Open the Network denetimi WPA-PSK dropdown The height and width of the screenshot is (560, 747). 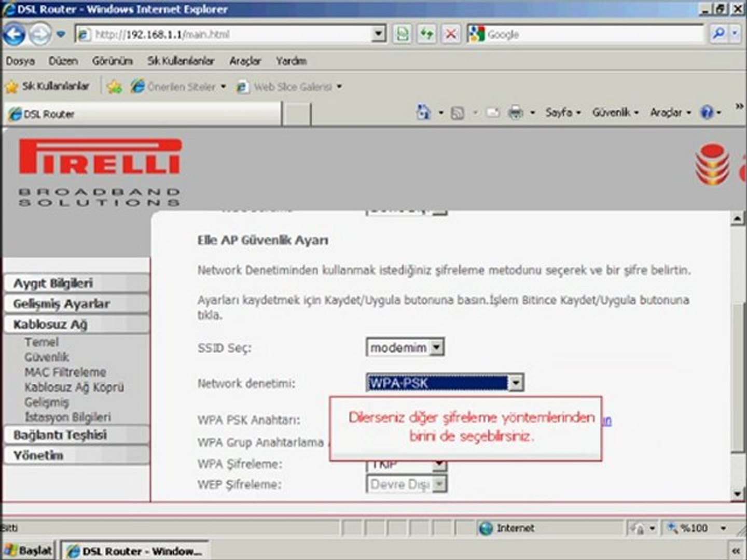coord(445,383)
